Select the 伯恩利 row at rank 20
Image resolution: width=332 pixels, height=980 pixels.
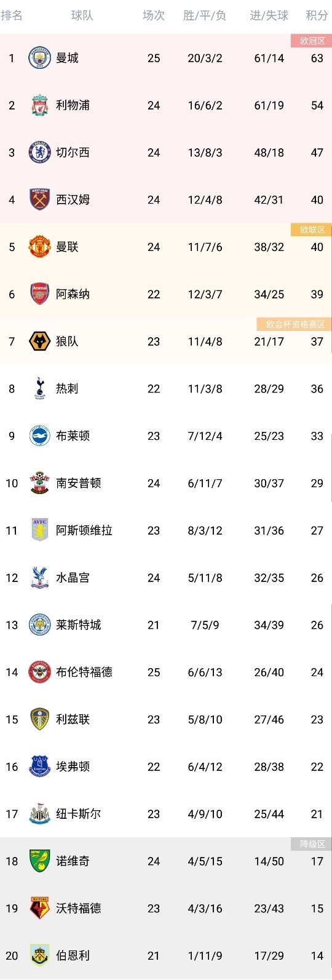click(x=166, y=955)
